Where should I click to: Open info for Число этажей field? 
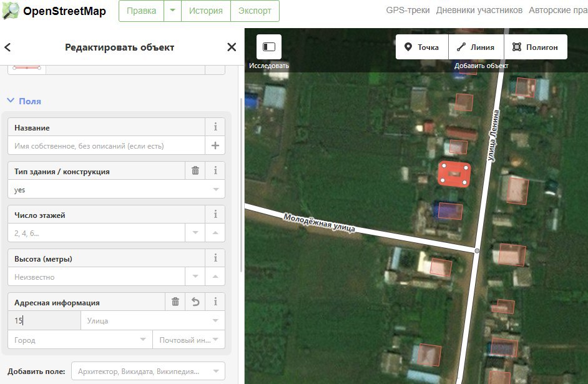click(215, 215)
